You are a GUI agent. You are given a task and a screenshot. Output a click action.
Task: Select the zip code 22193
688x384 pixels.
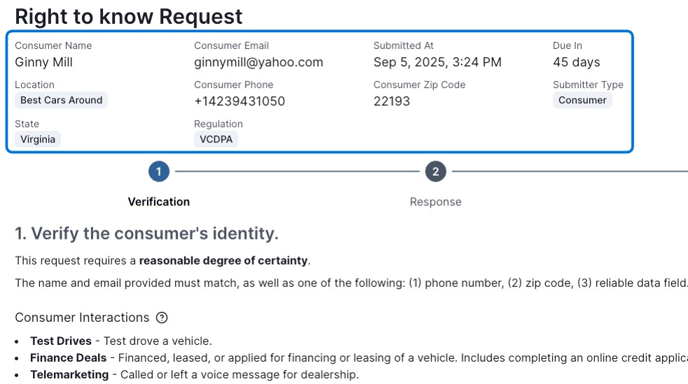tap(392, 101)
